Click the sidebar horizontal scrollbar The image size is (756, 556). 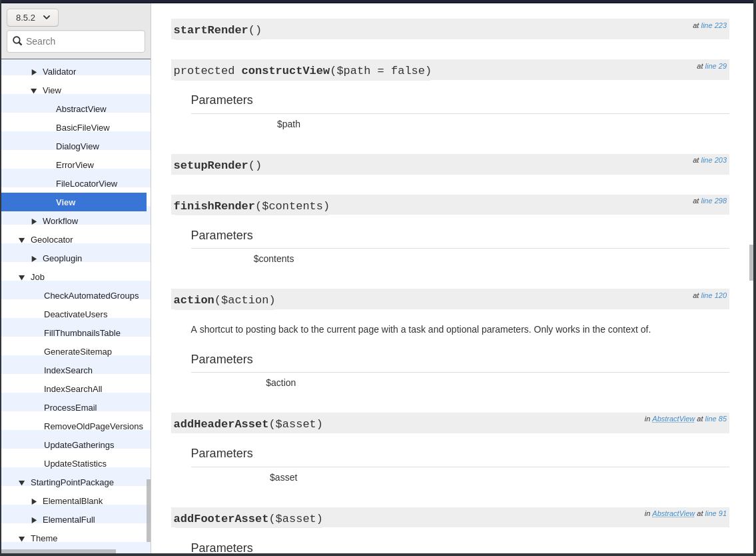point(59,552)
